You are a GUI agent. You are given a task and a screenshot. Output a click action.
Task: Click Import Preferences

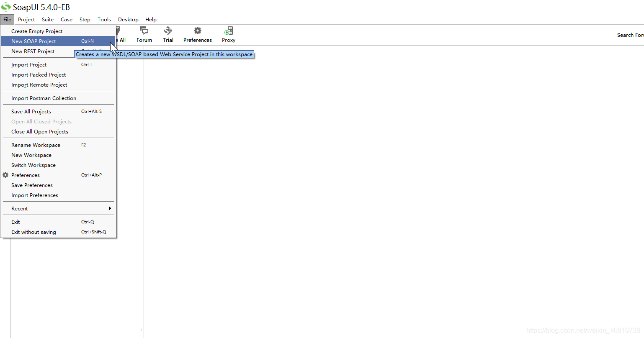58,195
